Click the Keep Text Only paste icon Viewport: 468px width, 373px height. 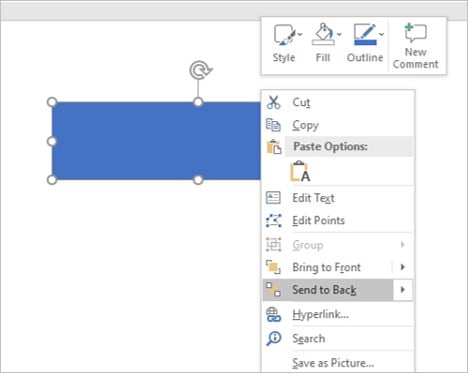[300, 171]
